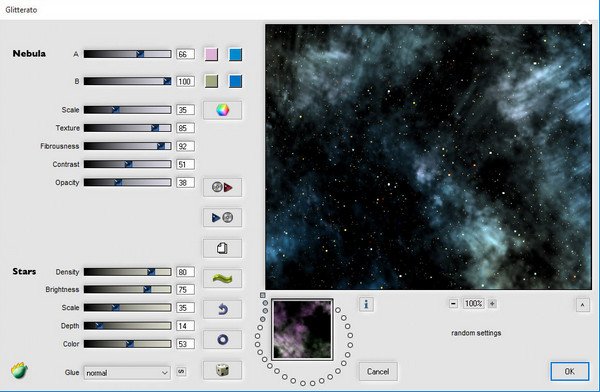Click the Contrast value field 51
Viewport: 600px width, 392px height.
click(x=185, y=165)
